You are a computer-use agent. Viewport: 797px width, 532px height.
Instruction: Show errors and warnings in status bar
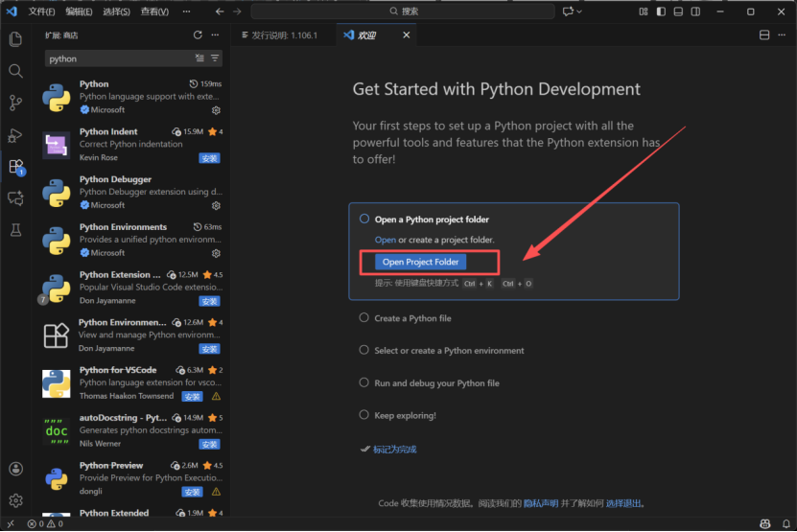[x=45, y=523]
